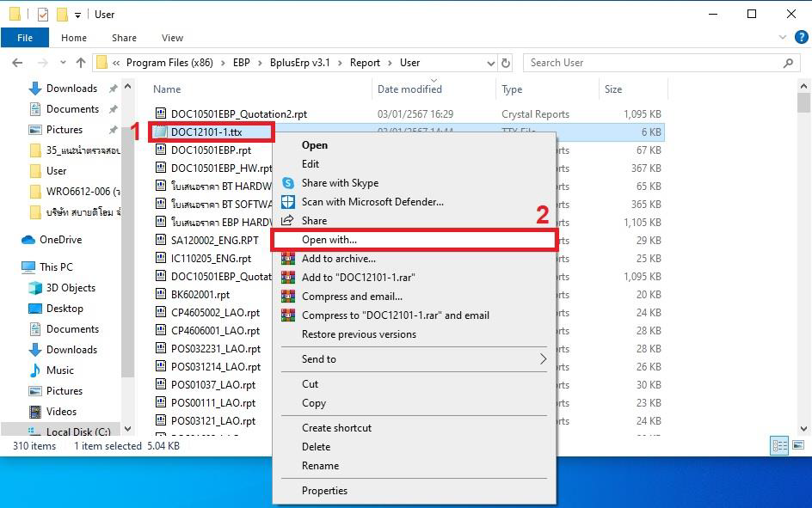Viewport: 812px width, 508px height.
Task: Go up one folder level arrow
Action: tap(81, 63)
